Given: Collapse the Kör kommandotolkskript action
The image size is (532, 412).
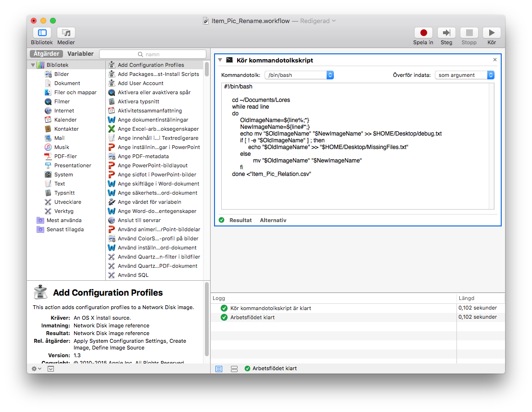Looking at the screenshot, I should click(220, 60).
